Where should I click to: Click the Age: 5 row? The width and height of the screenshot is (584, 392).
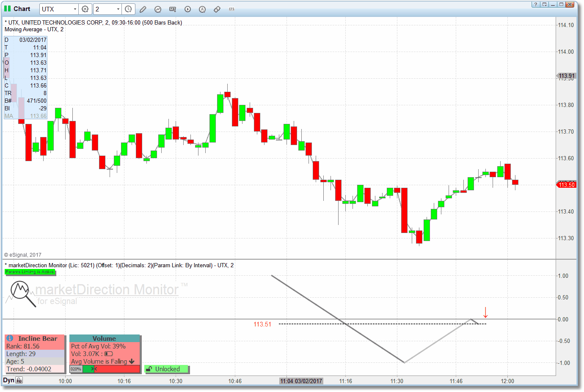pos(35,361)
